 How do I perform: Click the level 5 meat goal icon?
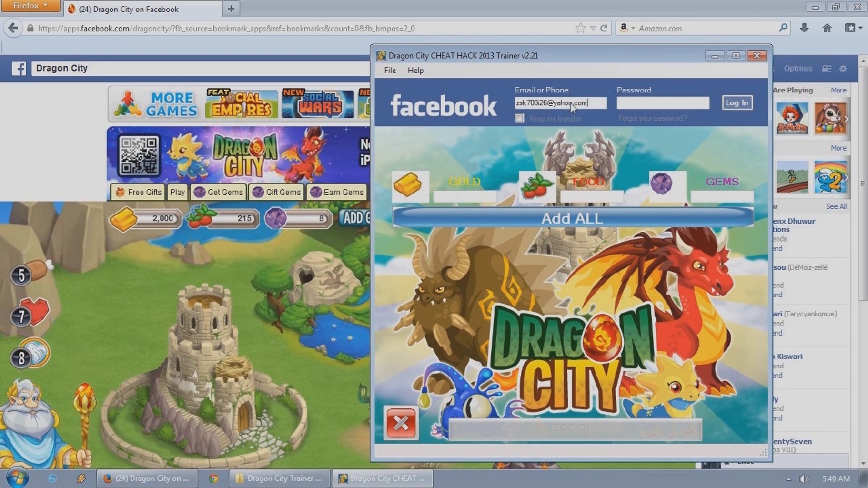click(32, 273)
